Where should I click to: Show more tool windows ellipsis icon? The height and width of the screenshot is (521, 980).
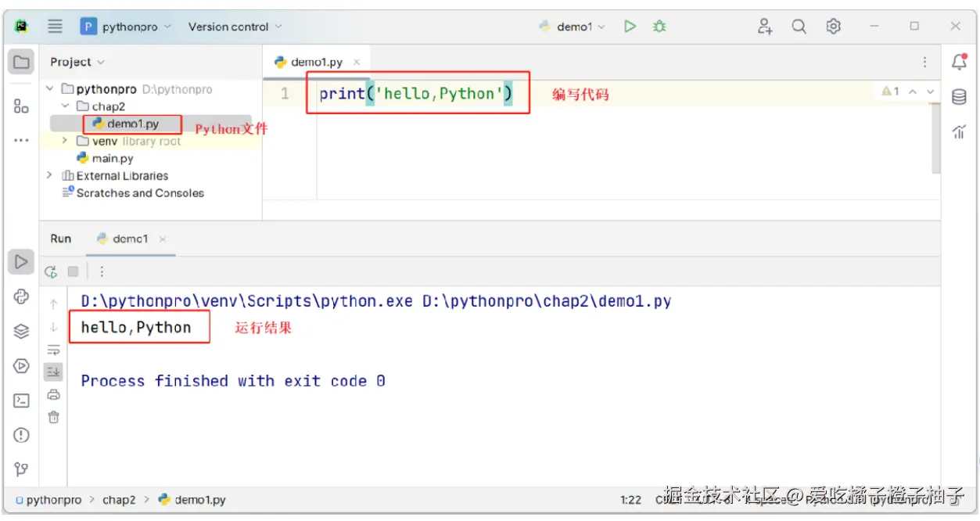21,141
